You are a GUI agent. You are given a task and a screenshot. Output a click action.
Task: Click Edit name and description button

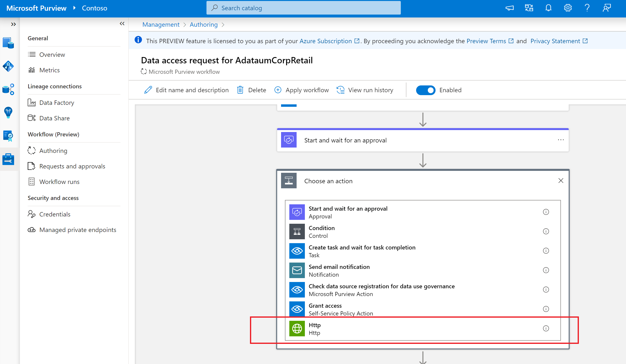(187, 90)
